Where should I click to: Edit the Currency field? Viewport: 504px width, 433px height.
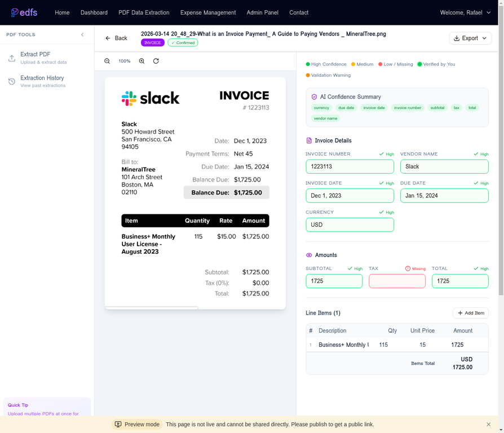[x=350, y=225]
